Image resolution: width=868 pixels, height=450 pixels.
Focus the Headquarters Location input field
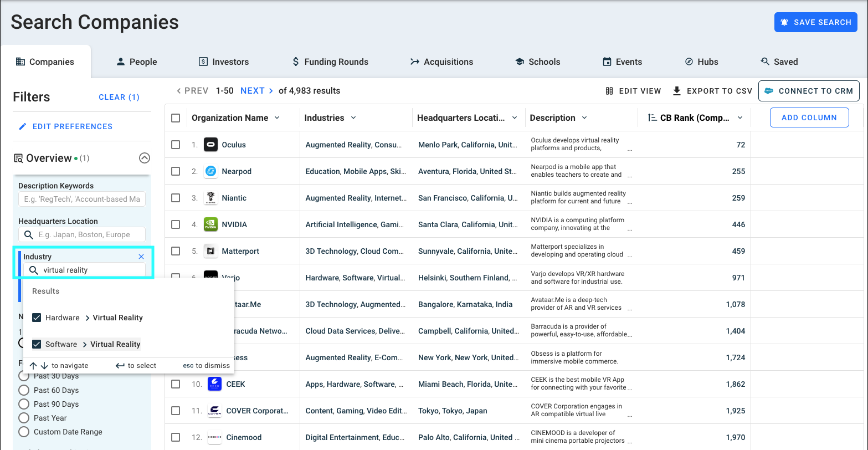pyautogui.click(x=82, y=234)
